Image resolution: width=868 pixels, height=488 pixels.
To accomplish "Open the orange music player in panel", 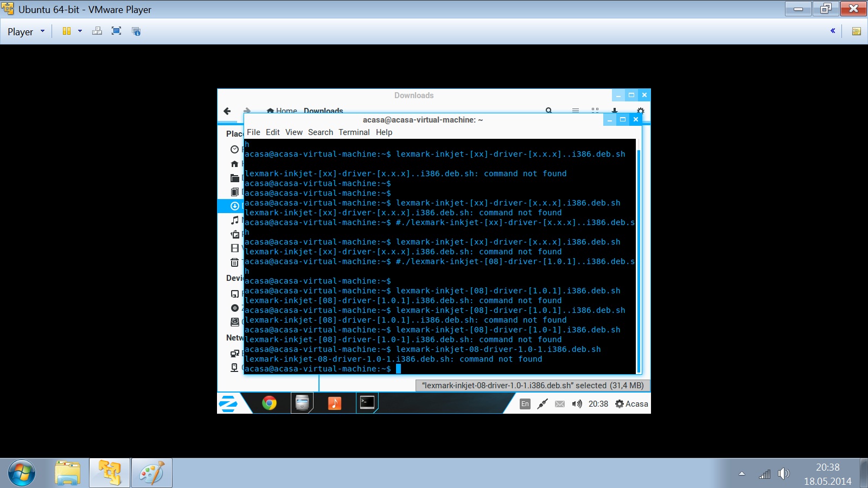I will click(334, 403).
